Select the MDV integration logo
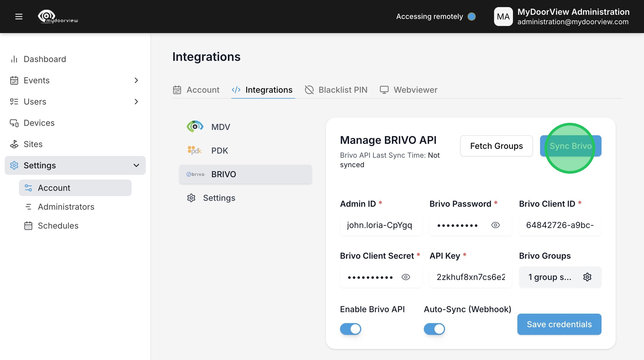The width and height of the screenshot is (644, 360). pyautogui.click(x=195, y=127)
